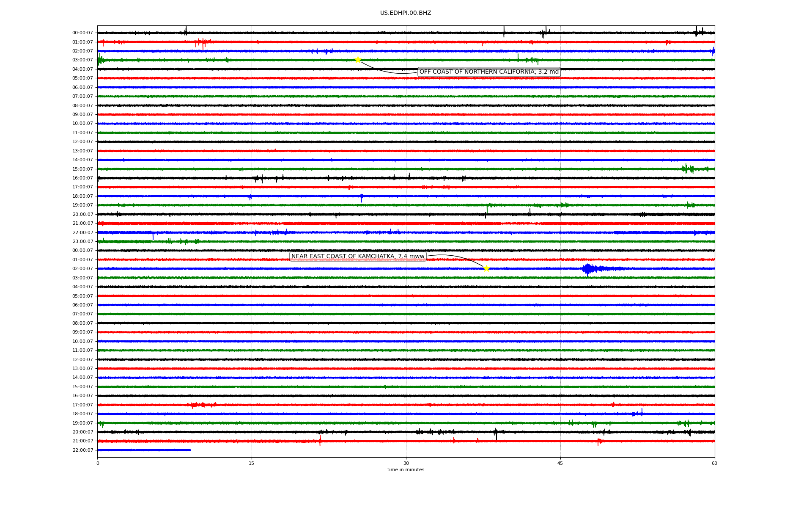This screenshot has width=812, height=508.
Task: Click the US.EDHPI.00.BHZ plot title
Action: pyautogui.click(x=406, y=13)
